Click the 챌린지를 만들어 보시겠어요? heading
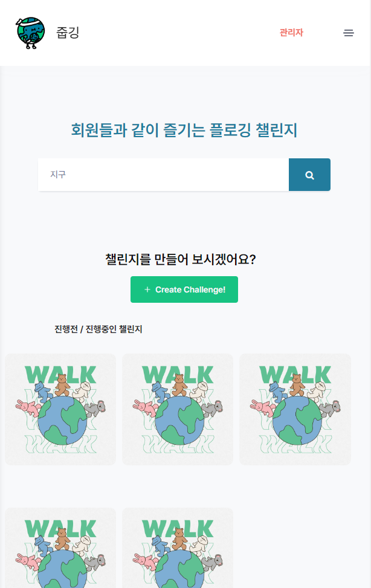Screen dimensions: 371x588 coord(181,259)
